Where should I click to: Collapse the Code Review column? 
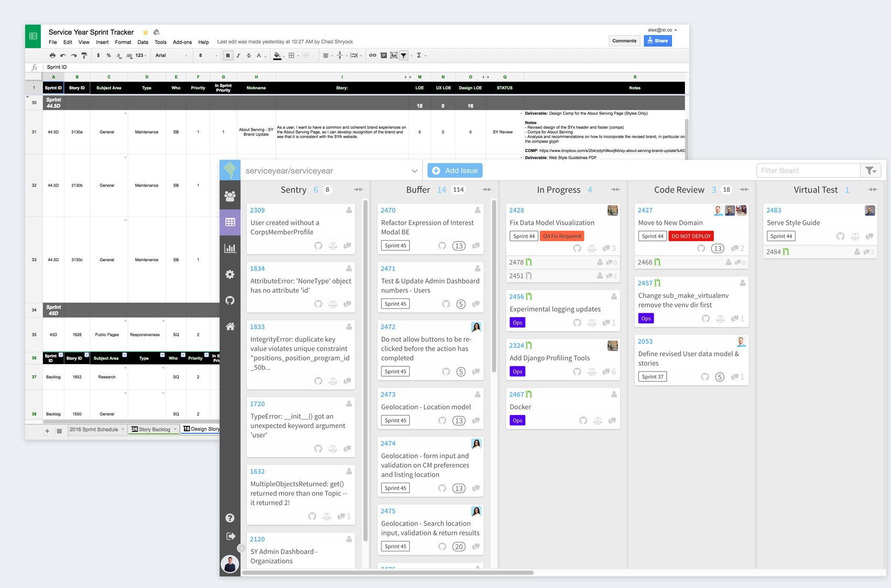744,190
